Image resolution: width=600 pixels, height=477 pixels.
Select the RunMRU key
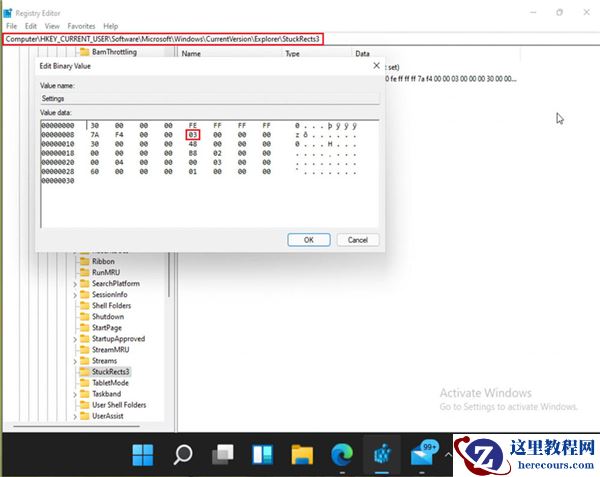tap(106, 272)
